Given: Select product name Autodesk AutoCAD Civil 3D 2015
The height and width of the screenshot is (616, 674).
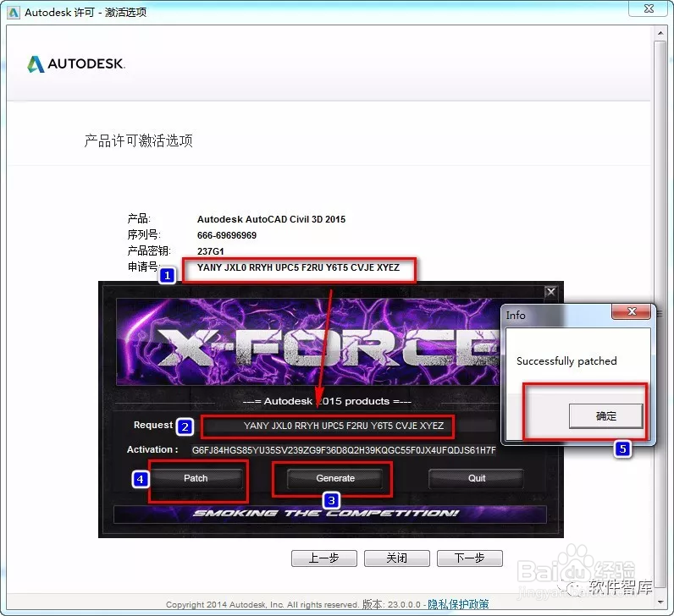Looking at the screenshot, I should coord(271,219).
